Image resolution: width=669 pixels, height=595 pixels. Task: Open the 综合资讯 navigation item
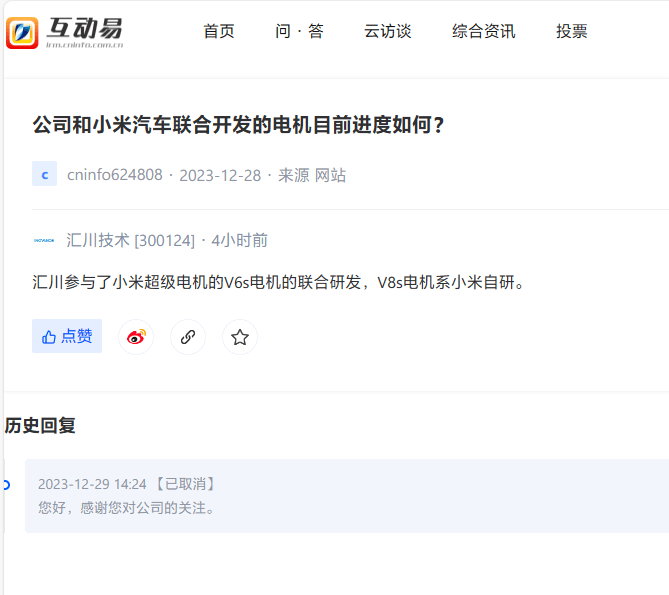(x=484, y=31)
